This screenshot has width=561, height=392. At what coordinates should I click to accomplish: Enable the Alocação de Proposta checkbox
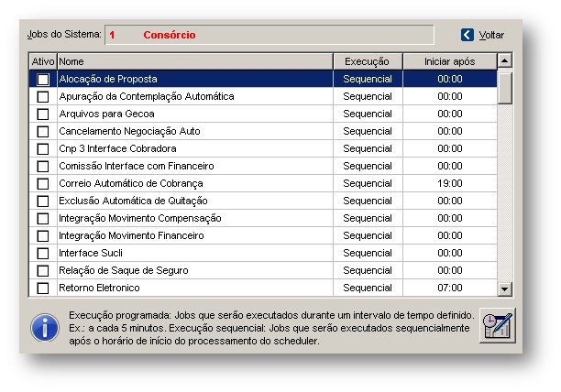pos(43,80)
